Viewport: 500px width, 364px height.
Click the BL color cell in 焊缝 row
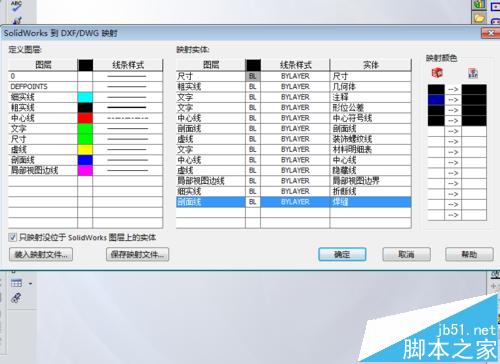click(x=253, y=202)
